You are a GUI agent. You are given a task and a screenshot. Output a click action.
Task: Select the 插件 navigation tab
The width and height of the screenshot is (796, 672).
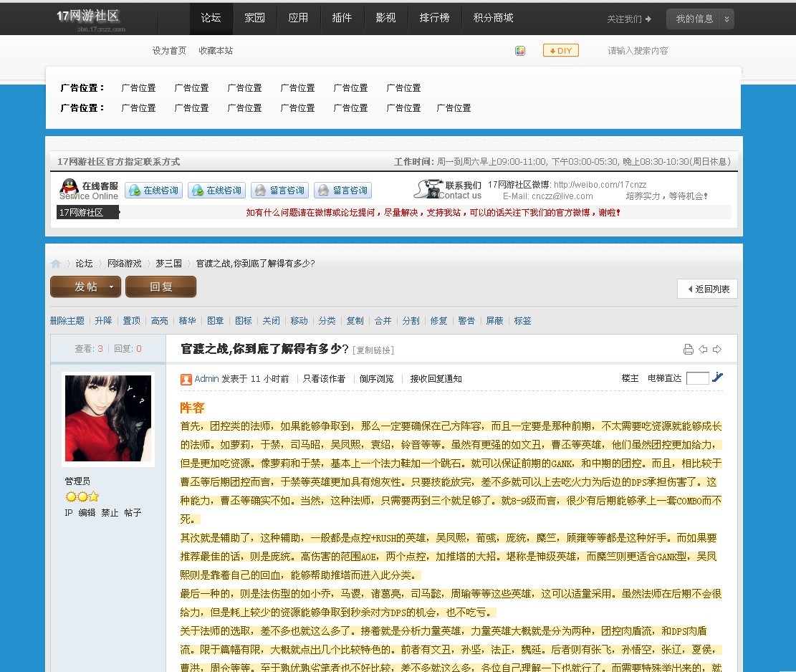342,19
